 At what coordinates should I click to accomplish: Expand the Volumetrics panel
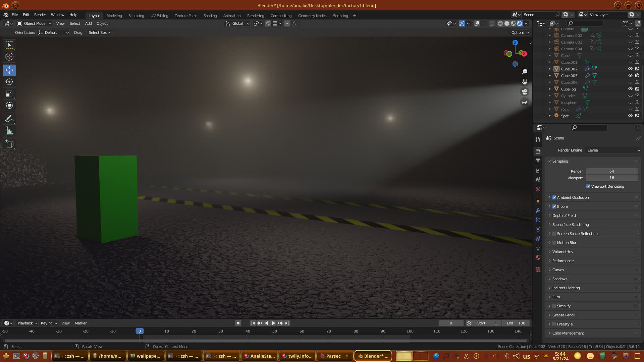(562, 252)
